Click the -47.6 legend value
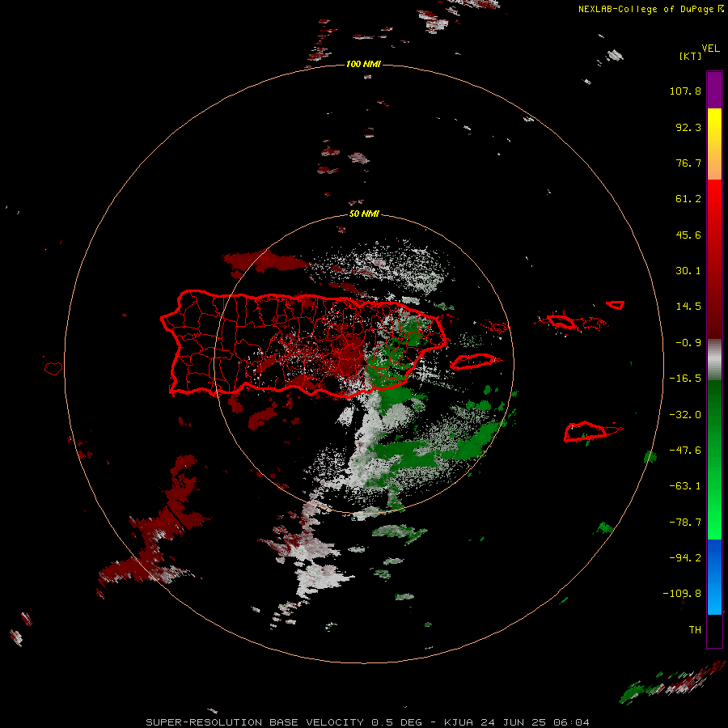 click(x=685, y=451)
